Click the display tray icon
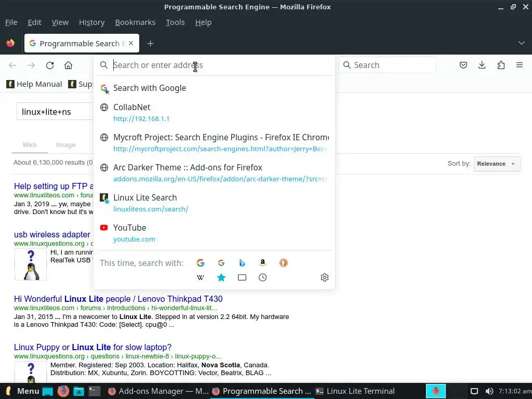 coord(474,391)
